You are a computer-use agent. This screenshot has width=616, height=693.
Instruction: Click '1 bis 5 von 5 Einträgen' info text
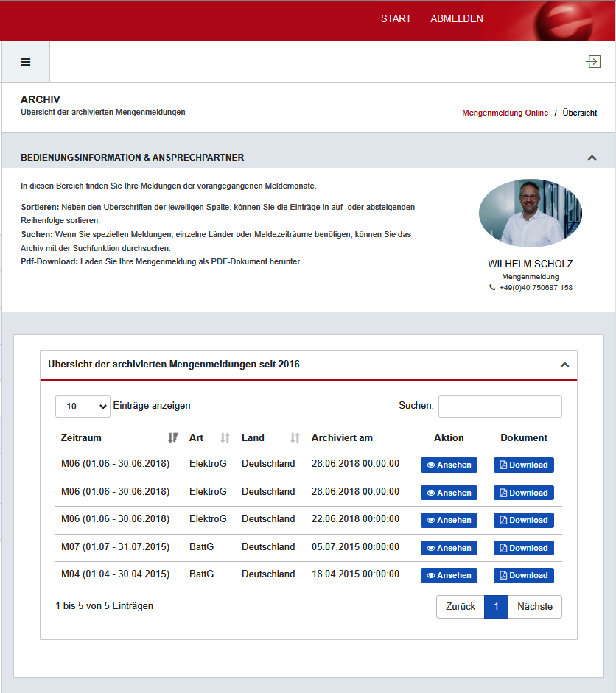click(x=105, y=606)
